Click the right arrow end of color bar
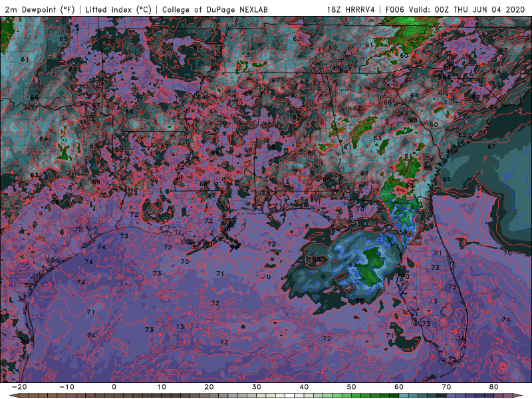 pyautogui.click(x=519, y=396)
